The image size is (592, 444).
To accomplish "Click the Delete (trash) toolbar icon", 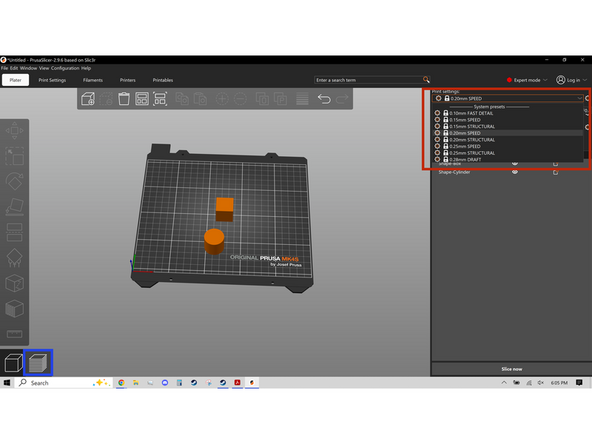I will click(x=124, y=99).
